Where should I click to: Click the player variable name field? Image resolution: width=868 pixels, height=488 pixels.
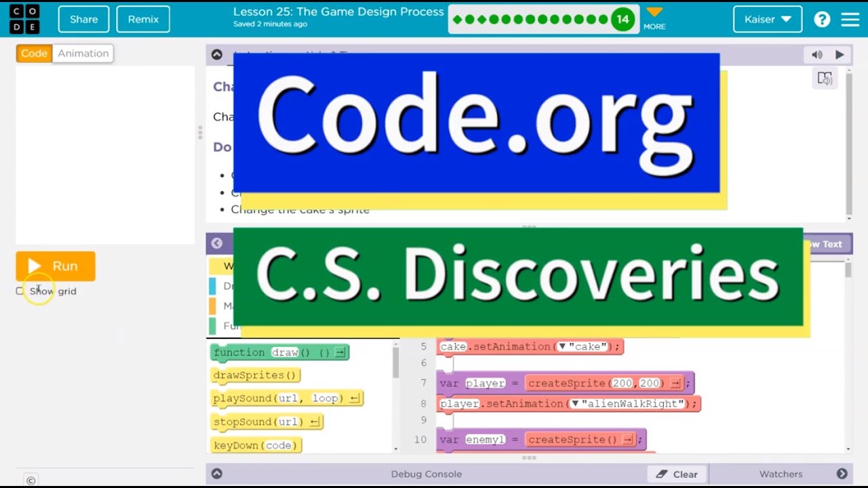point(486,383)
